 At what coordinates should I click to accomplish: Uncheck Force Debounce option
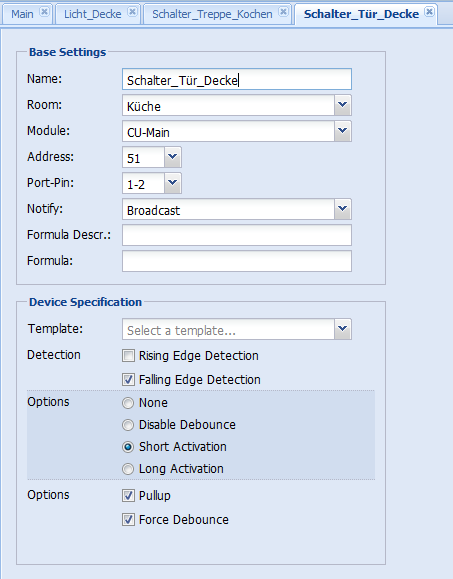click(128, 520)
